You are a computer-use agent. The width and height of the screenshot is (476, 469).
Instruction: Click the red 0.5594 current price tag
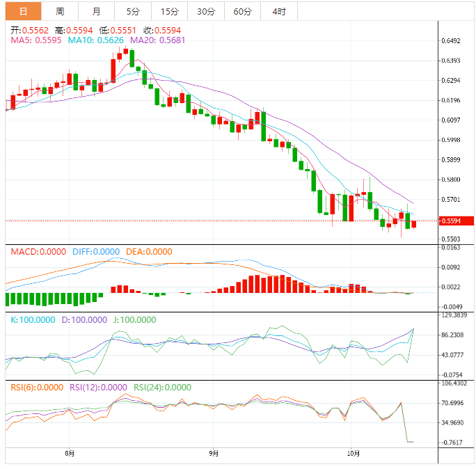[456, 221]
